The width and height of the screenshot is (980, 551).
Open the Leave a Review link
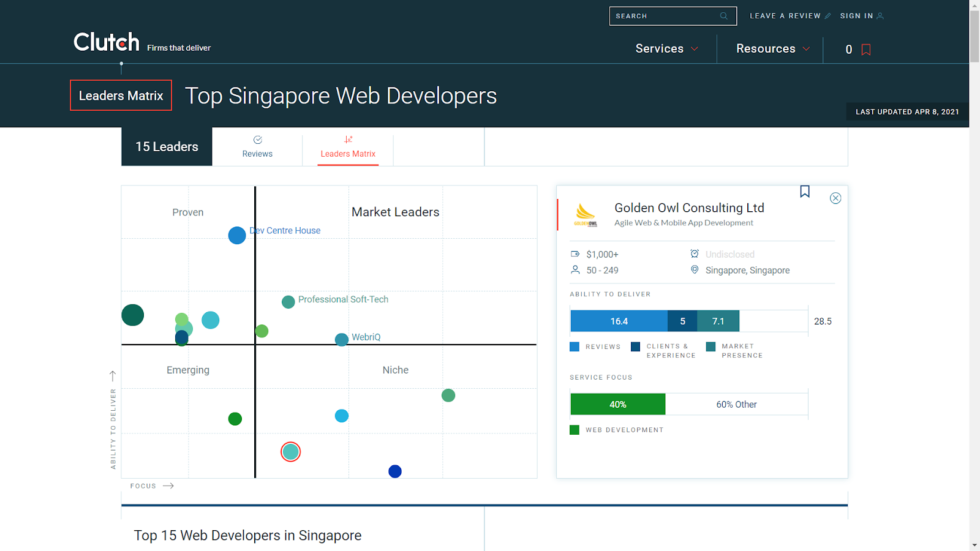[790, 16]
